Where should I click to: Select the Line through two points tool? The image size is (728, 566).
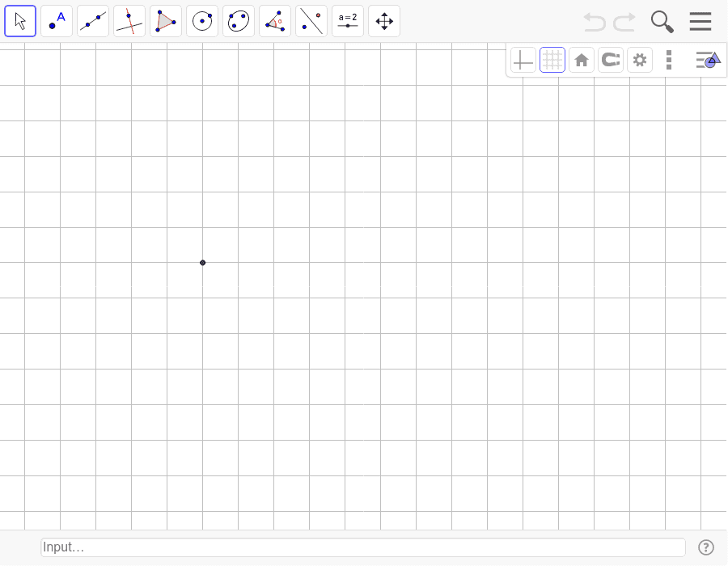click(x=93, y=21)
